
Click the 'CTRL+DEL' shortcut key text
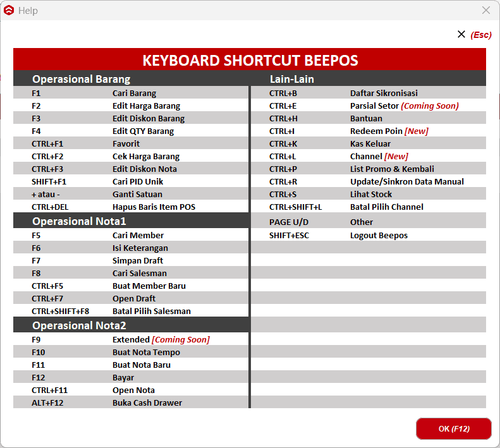pyautogui.click(x=50, y=207)
